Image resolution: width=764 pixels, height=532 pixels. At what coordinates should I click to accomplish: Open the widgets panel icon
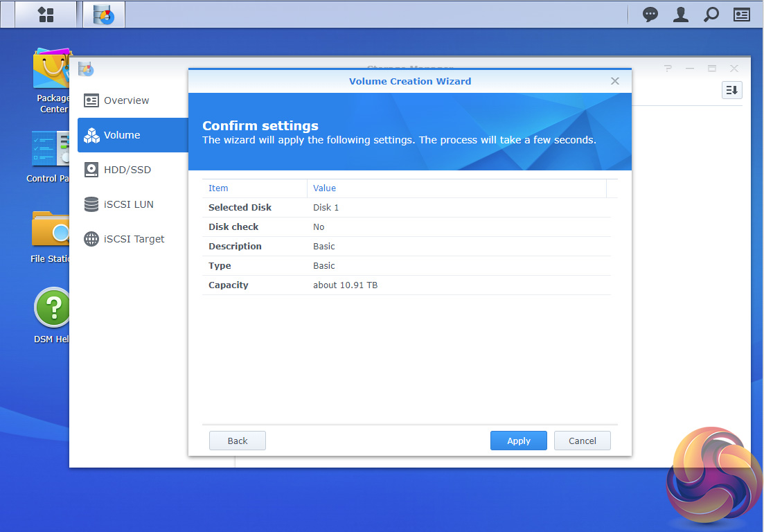[742, 15]
